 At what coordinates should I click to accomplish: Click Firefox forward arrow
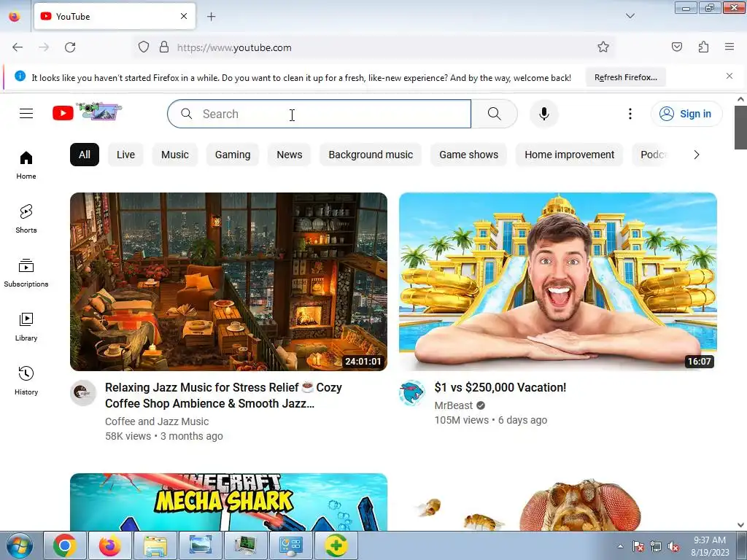tap(44, 47)
